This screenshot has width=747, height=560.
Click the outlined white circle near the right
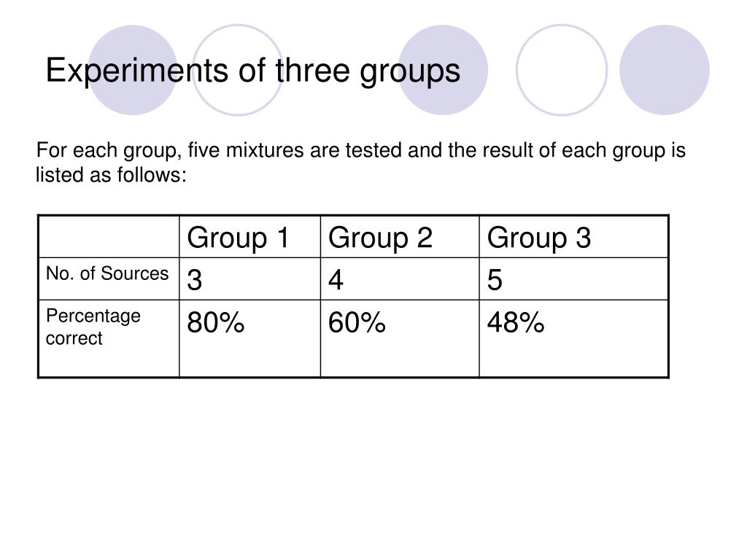click(x=562, y=70)
